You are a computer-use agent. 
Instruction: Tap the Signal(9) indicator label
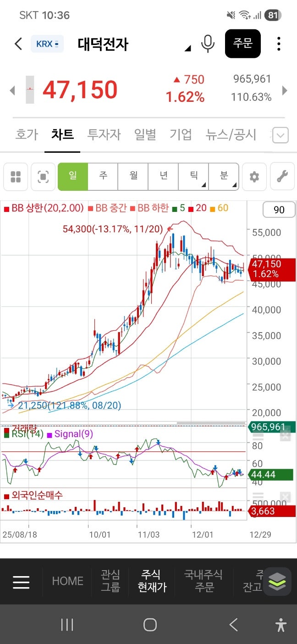[71, 433]
